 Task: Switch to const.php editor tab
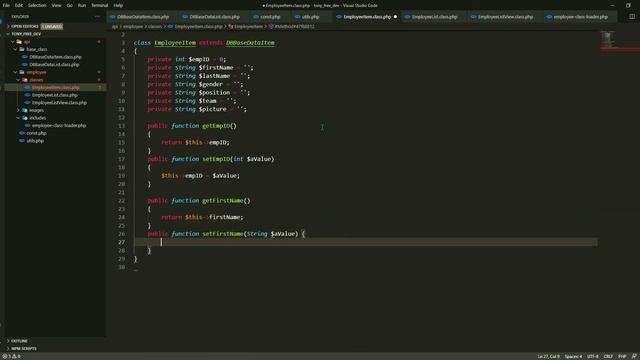[270, 17]
